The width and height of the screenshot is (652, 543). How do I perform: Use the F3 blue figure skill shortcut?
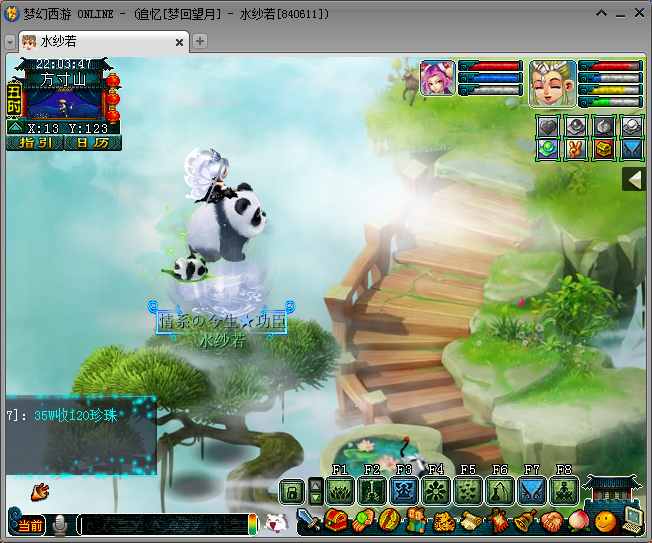coord(404,491)
